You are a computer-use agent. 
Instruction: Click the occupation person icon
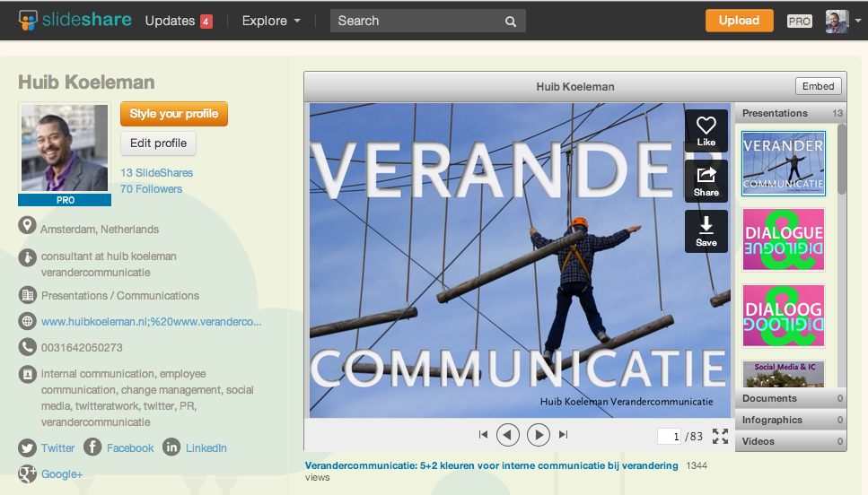(27, 257)
